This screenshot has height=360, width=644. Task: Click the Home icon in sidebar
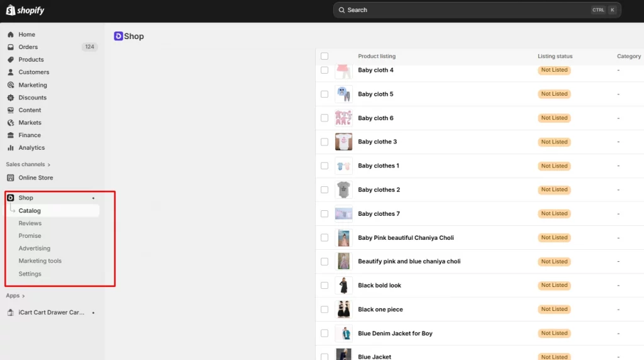coord(11,35)
